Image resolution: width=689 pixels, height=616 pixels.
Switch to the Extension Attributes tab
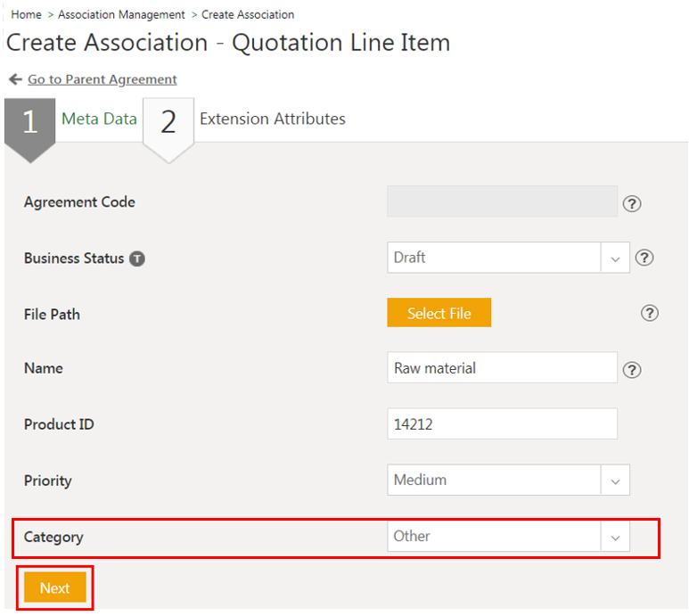click(x=272, y=119)
